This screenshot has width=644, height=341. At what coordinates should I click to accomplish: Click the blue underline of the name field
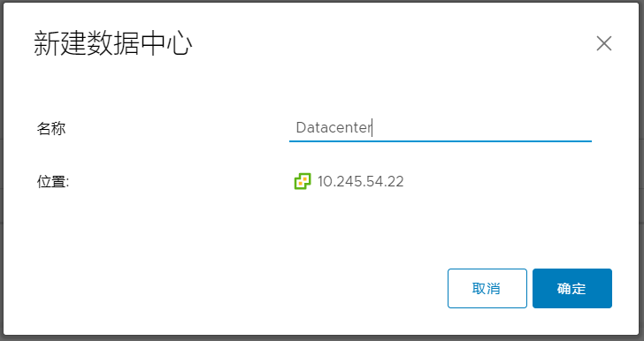tap(441, 140)
